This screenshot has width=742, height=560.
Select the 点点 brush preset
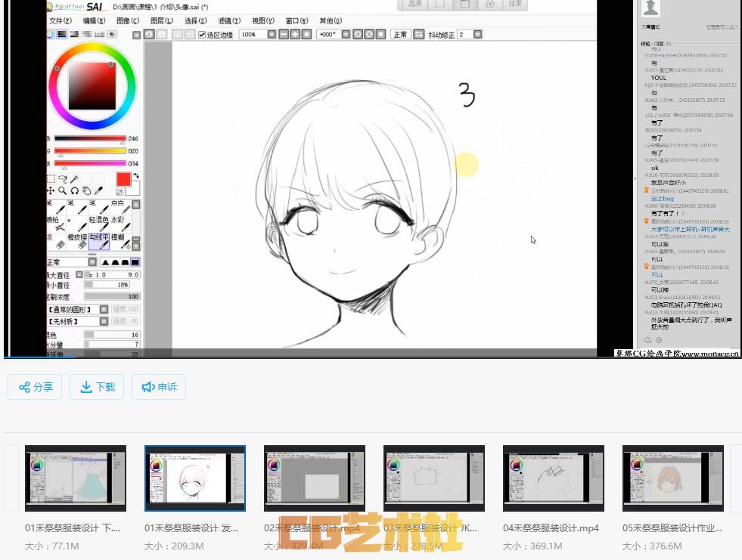[121, 206]
